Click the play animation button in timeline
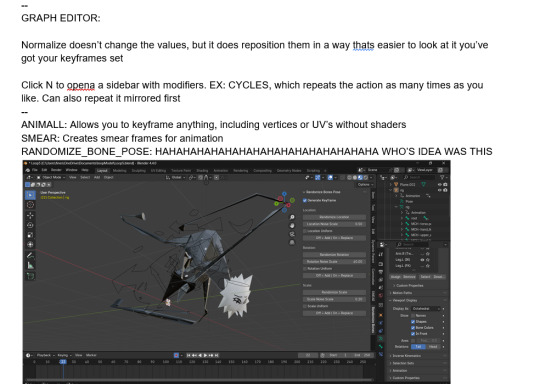This screenshot has height=384, width=540. tap(205, 355)
